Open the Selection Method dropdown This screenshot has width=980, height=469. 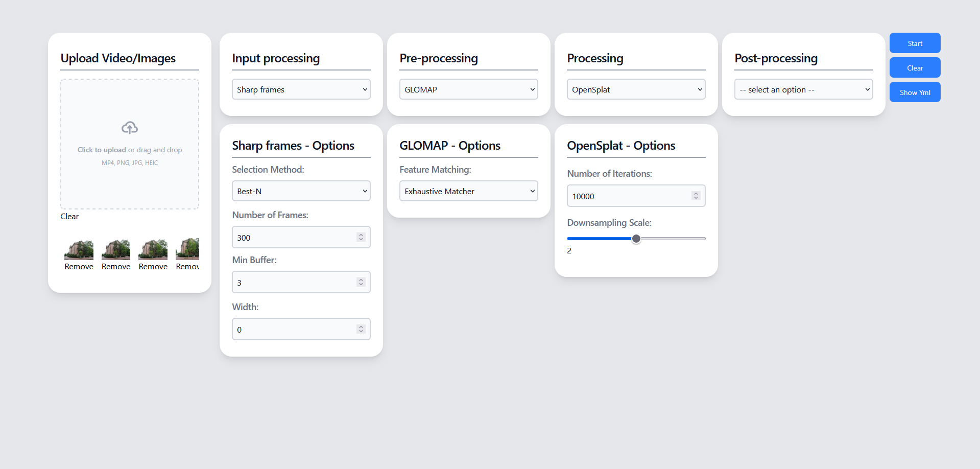coord(301,191)
